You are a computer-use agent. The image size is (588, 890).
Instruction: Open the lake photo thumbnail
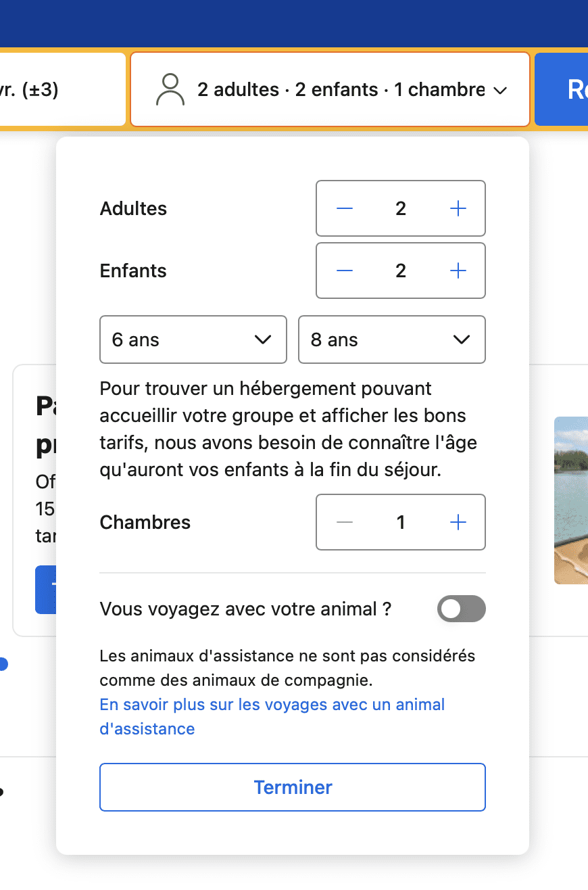tap(571, 500)
